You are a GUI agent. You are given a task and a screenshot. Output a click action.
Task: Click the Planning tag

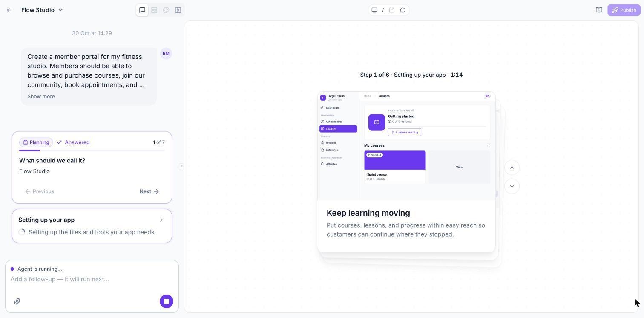(36, 142)
